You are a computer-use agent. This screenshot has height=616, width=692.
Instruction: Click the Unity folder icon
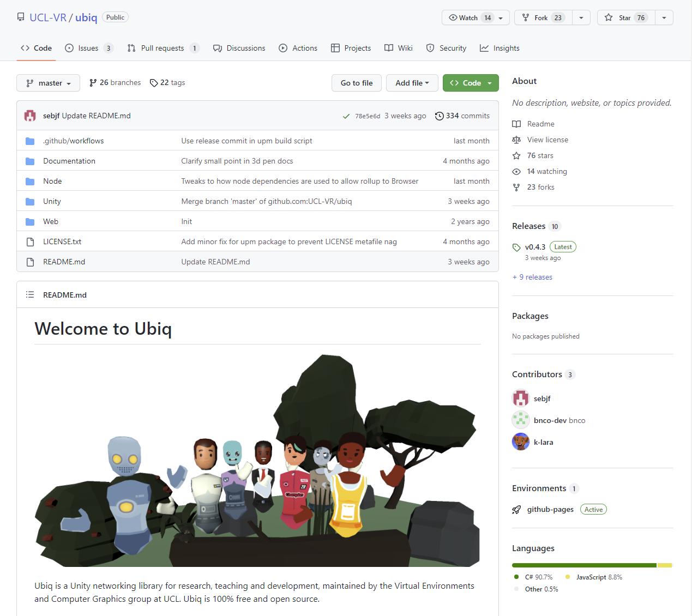coord(30,201)
